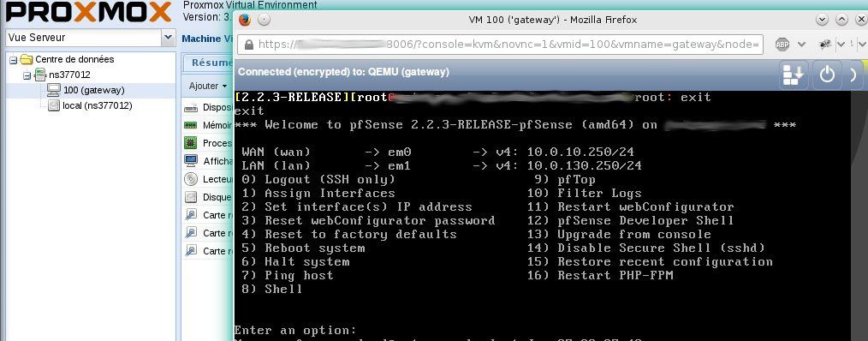This screenshot has width=868, height=341.
Task: Click the Firefox window title bar text
Action: 552,20
